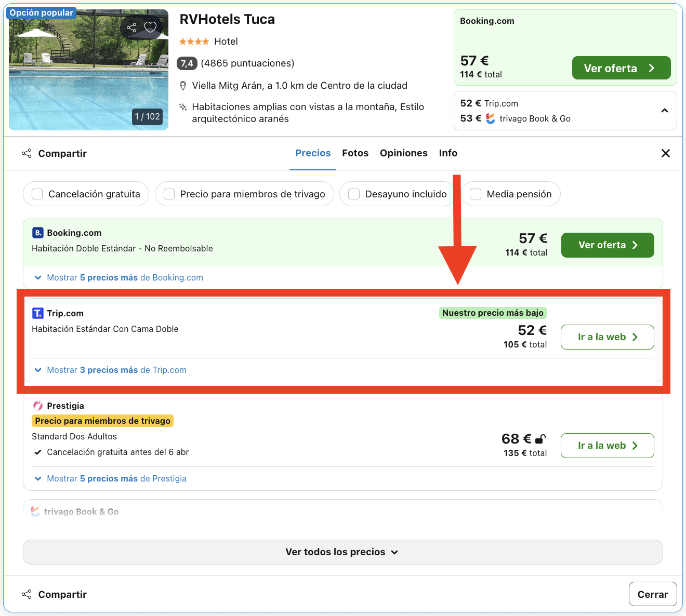Click the location pin icon by Viella
Viewport: 686px width, 616px height.
coord(183,86)
